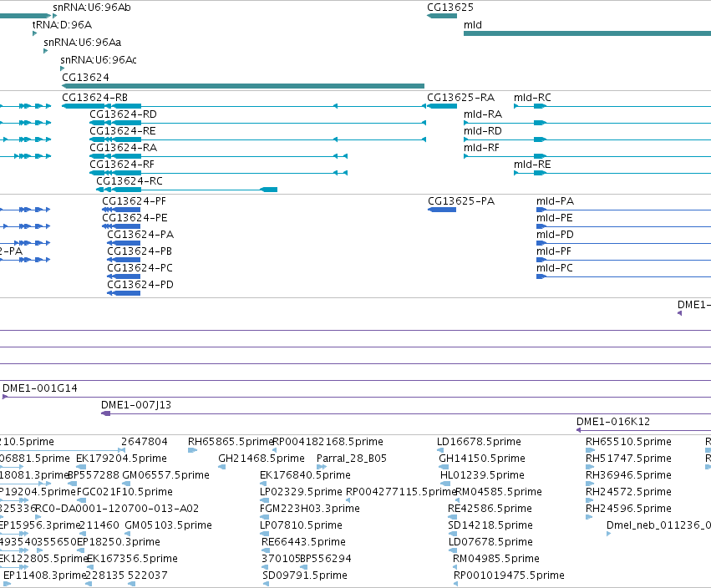The height and width of the screenshot is (588, 711).
Task: Open transcript CG13624-RB
Action: coord(94,98)
